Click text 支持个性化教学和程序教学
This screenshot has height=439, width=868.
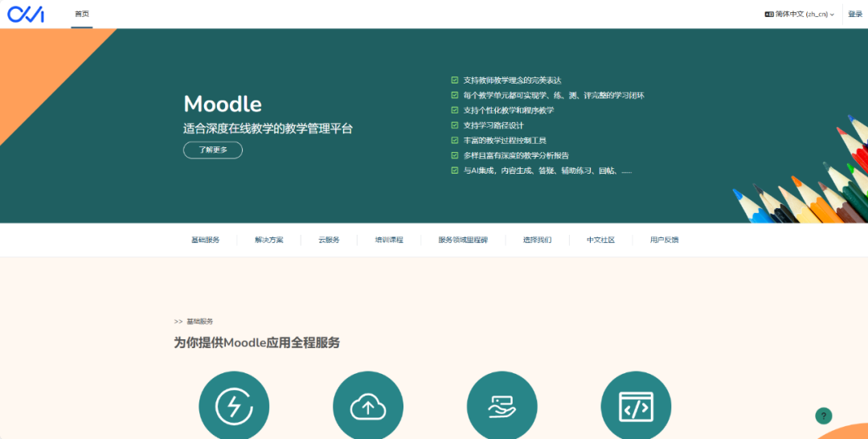509,110
